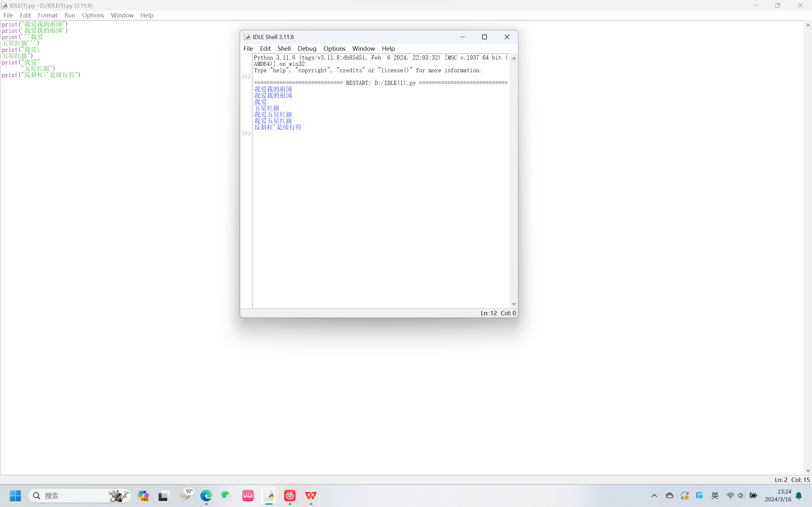The height and width of the screenshot is (507, 812).
Task: Click the Copilot taskbar icon
Action: coord(144,495)
